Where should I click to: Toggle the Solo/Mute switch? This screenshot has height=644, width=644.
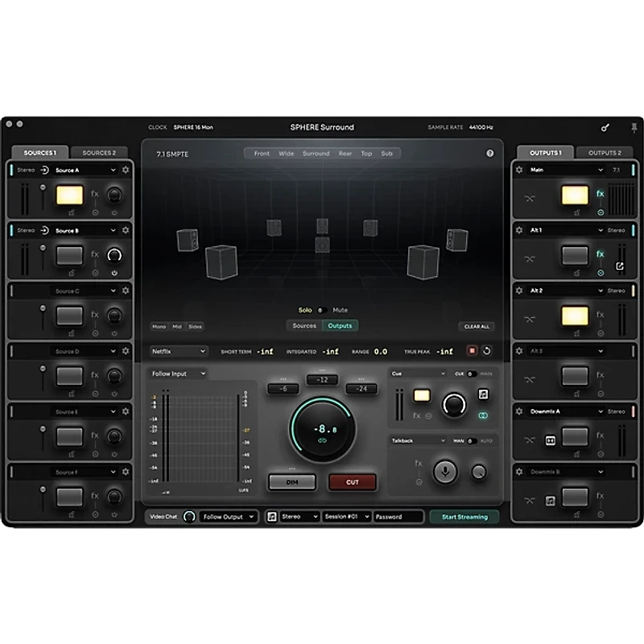pos(322,310)
